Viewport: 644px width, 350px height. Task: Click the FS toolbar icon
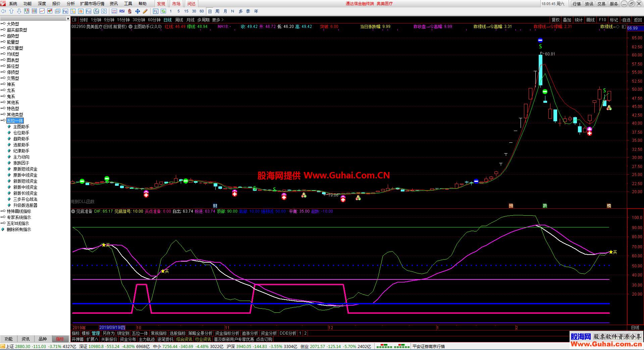(x=156, y=11)
